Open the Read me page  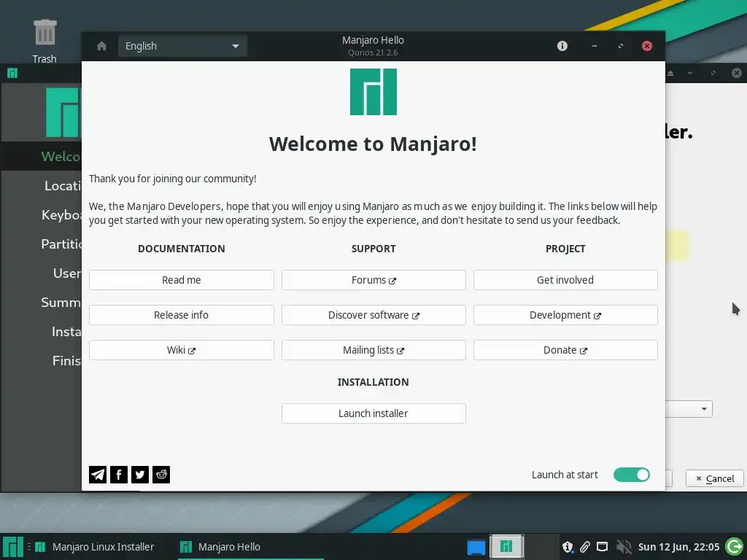click(182, 280)
